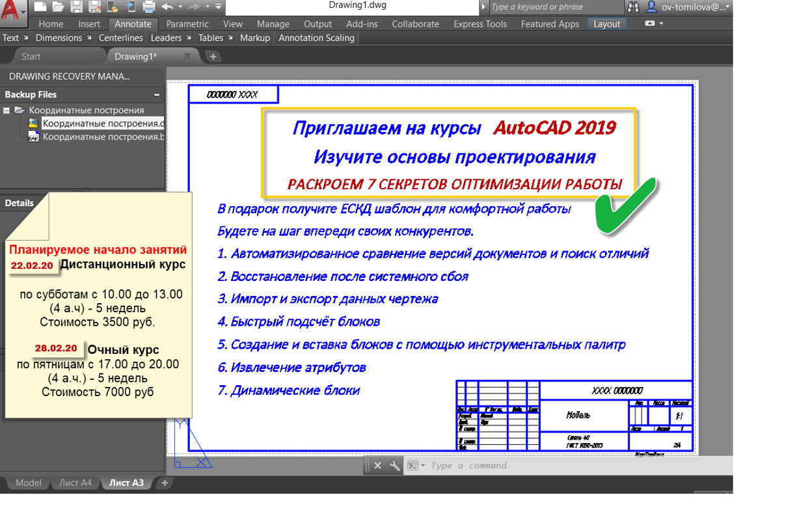Click the binoculars search icon
Viewport: 812px width, 510px height.
coord(633,7)
